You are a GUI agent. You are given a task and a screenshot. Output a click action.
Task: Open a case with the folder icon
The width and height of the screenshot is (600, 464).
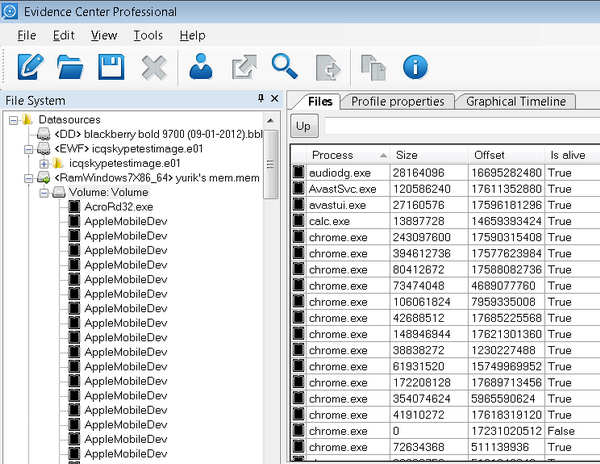(71, 68)
